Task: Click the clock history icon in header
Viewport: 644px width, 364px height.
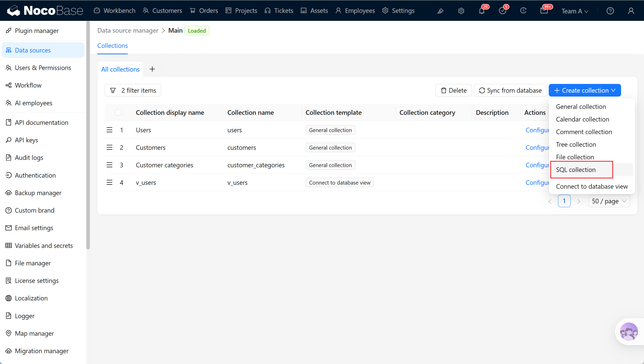Action: (523, 11)
